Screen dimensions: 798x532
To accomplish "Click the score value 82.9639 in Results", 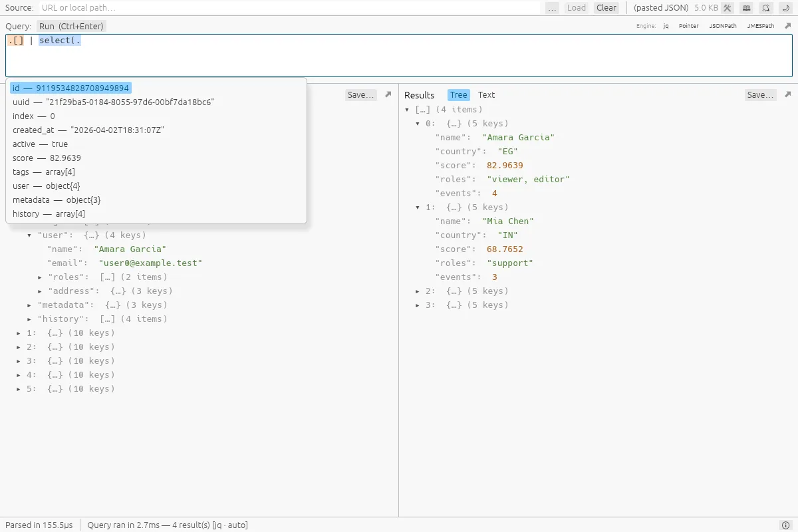I will [505, 165].
